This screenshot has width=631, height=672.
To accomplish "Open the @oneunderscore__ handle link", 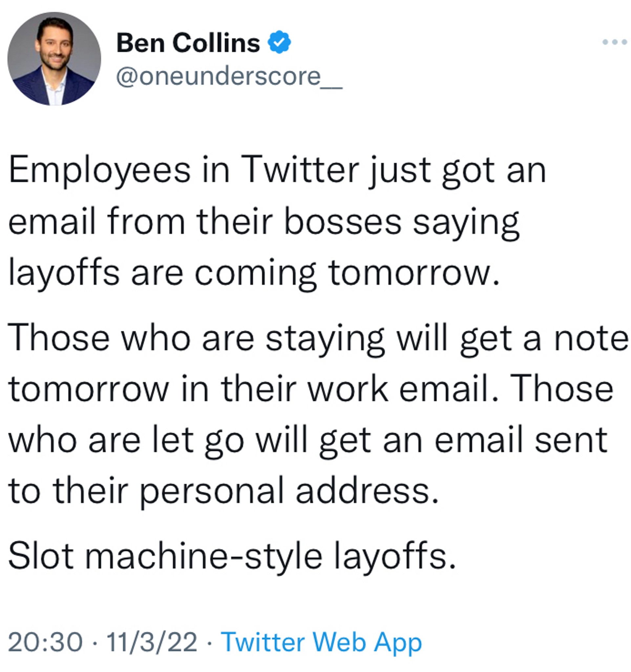I will pyautogui.click(x=229, y=77).
